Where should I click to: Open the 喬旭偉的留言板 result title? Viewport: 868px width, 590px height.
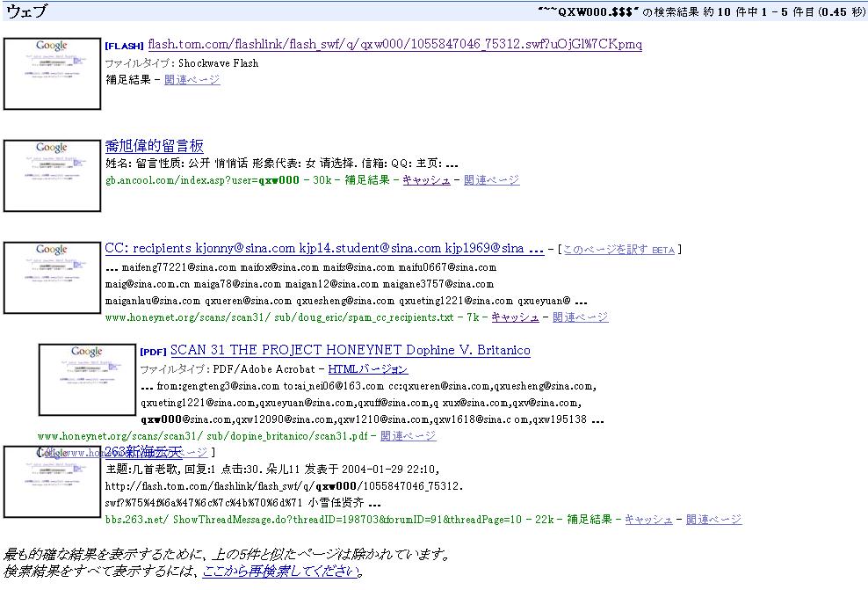point(155,146)
